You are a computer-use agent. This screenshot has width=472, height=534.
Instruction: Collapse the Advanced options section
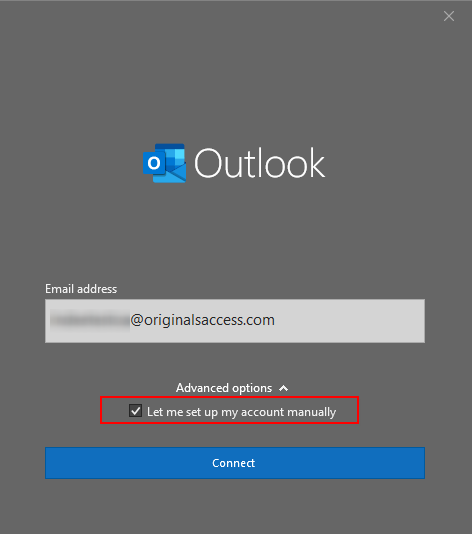[232, 388]
